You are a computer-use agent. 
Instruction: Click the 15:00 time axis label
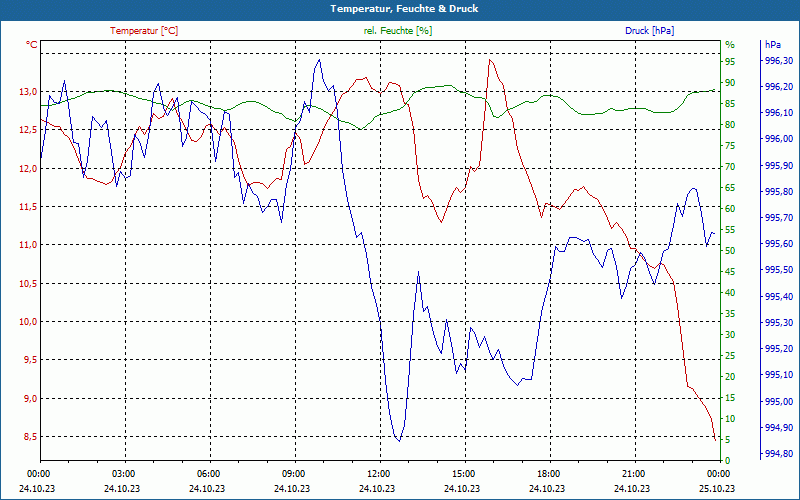tap(463, 474)
